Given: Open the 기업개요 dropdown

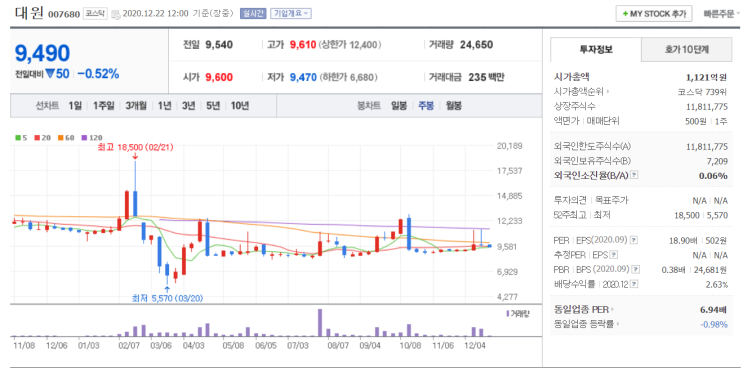Looking at the screenshot, I should tap(290, 13).
